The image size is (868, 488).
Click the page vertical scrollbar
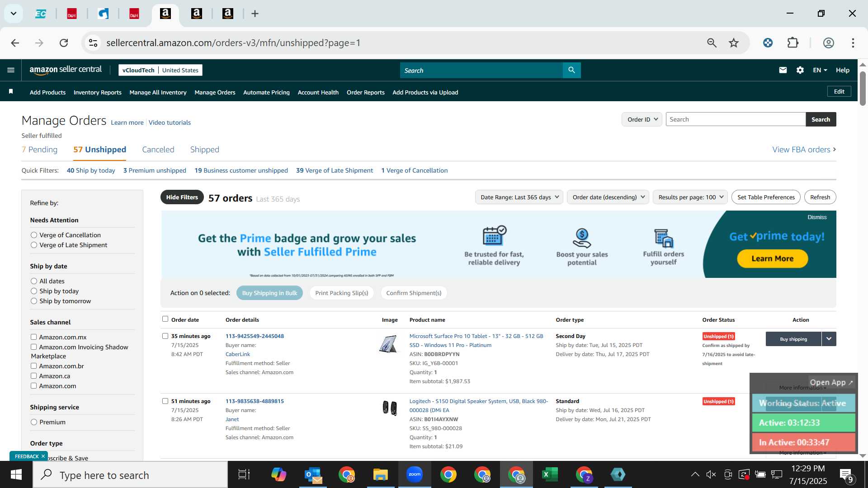pyautogui.click(x=863, y=88)
